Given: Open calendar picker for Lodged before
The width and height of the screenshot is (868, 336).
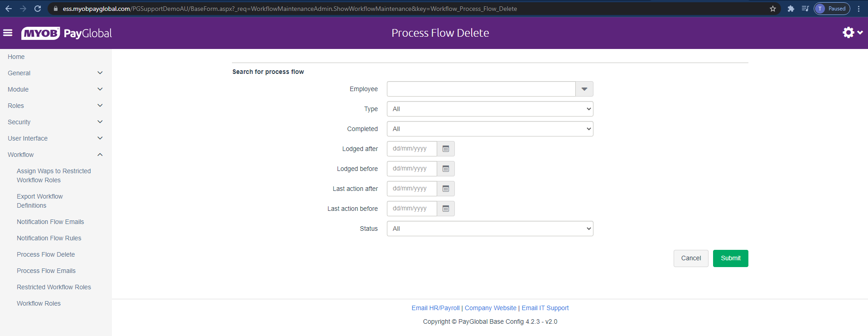Looking at the screenshot, I should click(x=445, y=169).
